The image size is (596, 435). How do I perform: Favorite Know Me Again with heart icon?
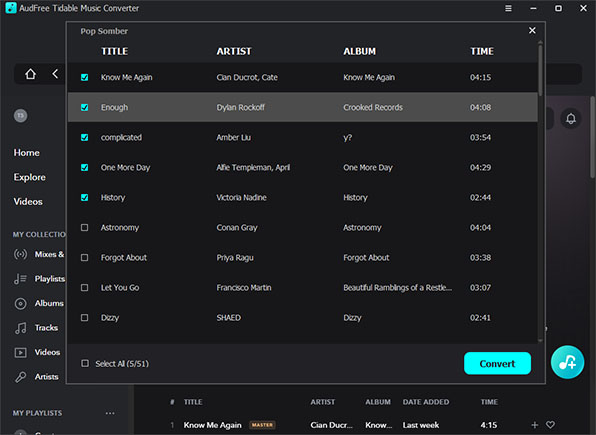click(x=550, y=425)
